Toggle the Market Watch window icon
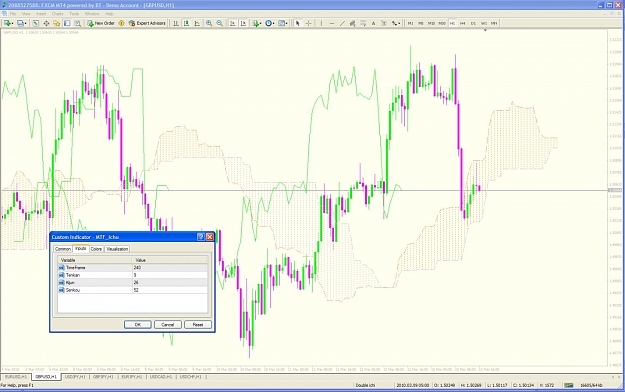This screenshot has width=625, height=392. [x=35, y=24]
